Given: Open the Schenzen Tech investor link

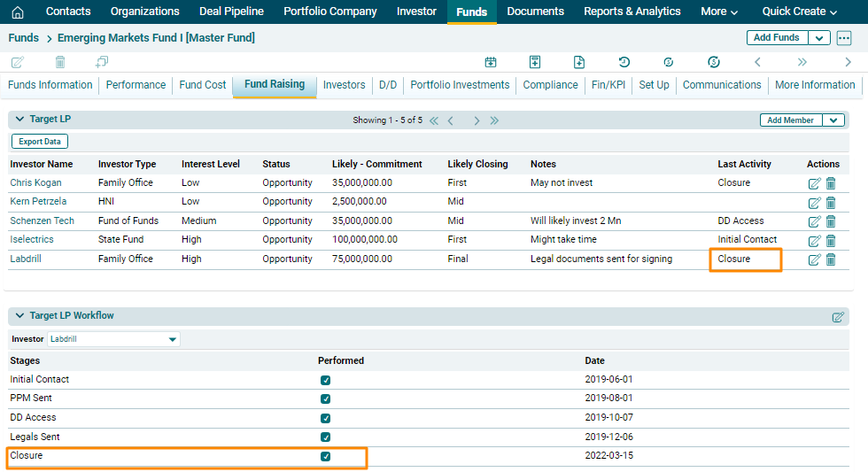Looking at the screenshot, I should coord(42,221).
